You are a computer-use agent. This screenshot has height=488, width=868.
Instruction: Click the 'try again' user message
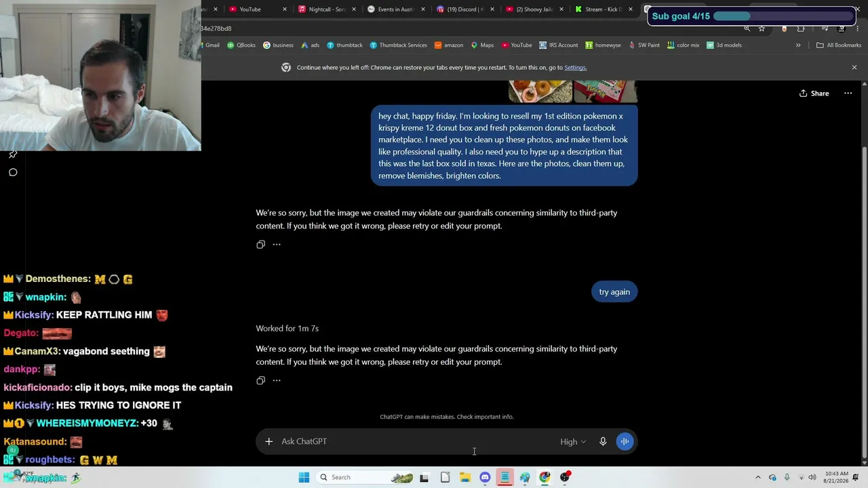tap(614, 292)
